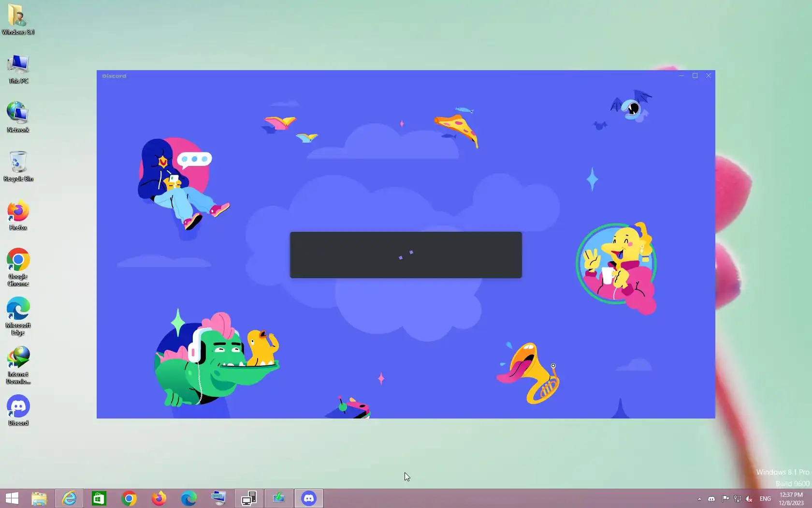Launch Chrome from the taskbar

[x=129, y=498]
